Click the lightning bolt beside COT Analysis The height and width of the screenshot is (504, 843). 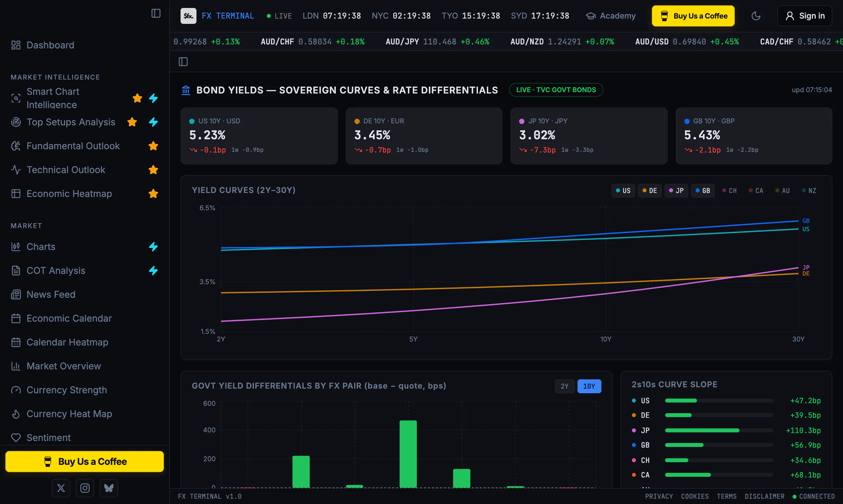153,271
